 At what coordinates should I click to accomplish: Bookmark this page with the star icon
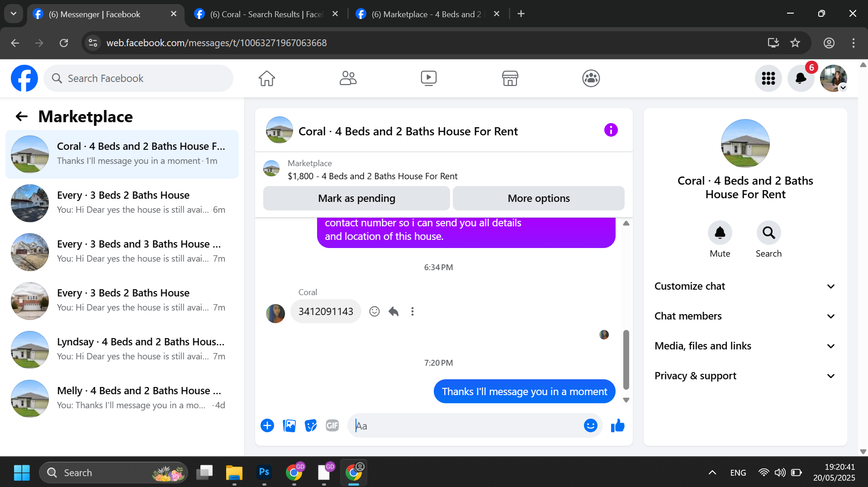pyautogui.click(x=795, y=43)
